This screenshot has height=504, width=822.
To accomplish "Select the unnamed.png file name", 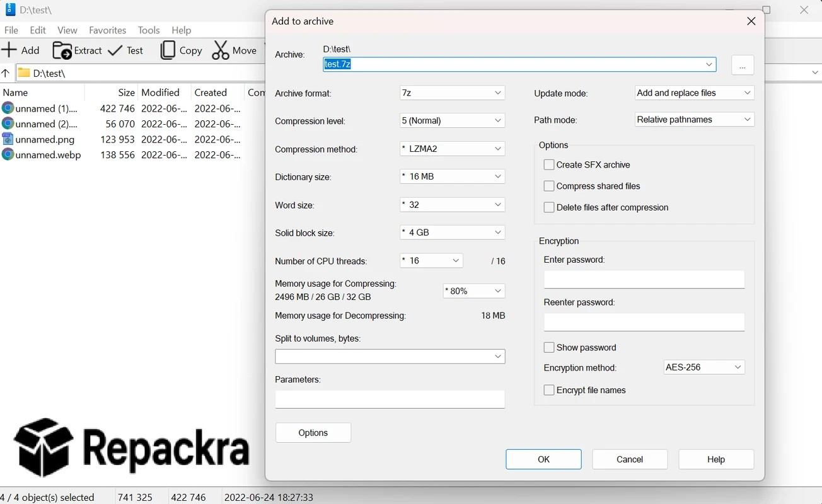I will (45, 139).
